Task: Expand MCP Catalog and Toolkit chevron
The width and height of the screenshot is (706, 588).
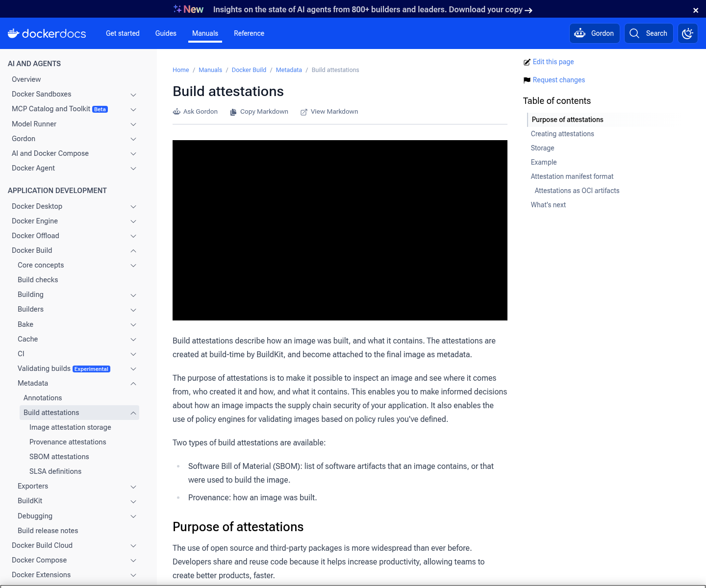Action: coord(133,109)
